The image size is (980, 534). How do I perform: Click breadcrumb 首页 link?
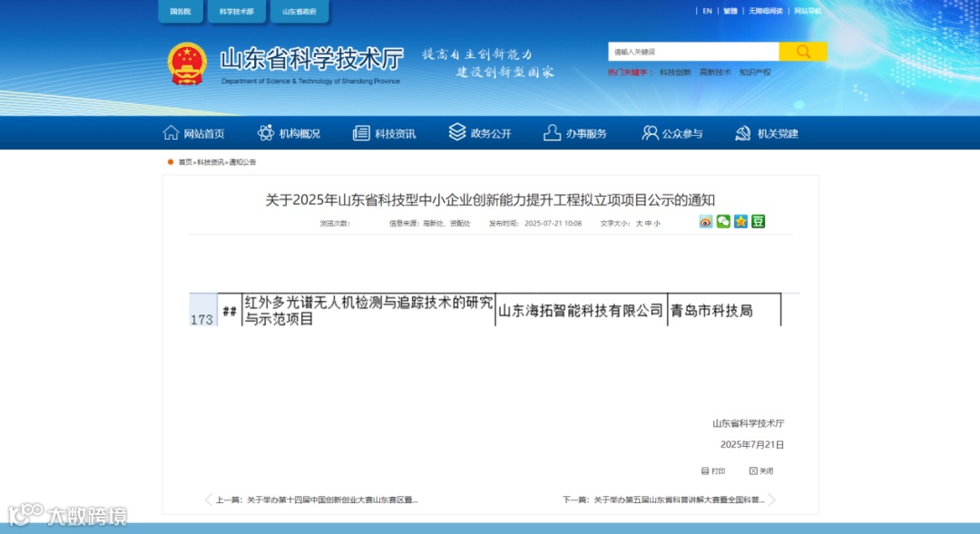point(185,162)
